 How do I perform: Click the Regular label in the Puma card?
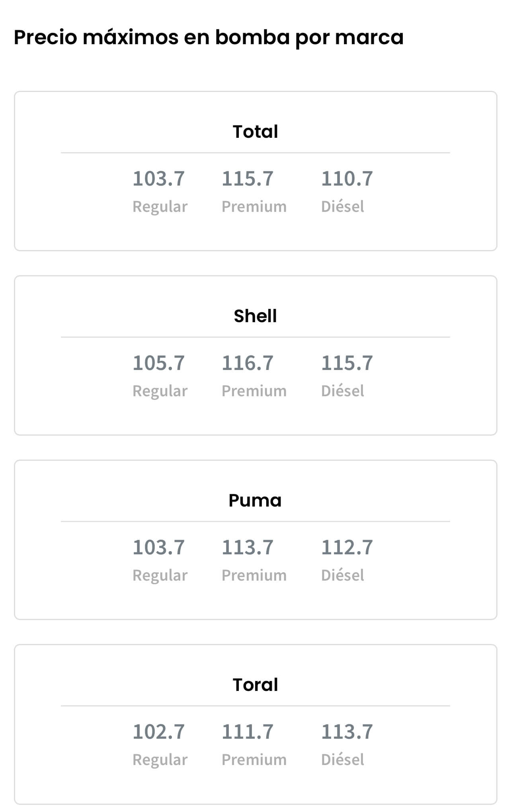160,575
